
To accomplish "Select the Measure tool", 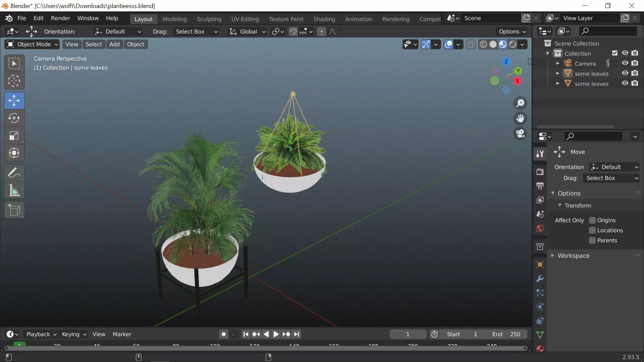I will [x=14, y=191].
